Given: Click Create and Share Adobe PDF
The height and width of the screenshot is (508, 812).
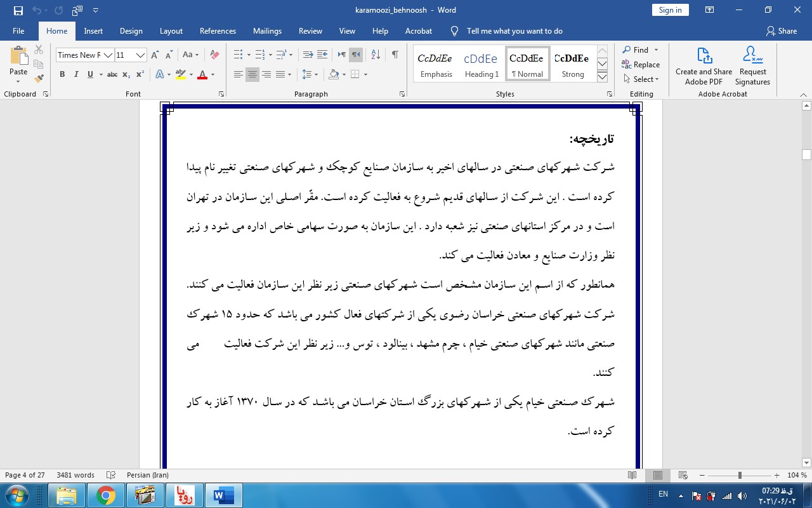Looking at the screenshot, I should click(704, 65).
